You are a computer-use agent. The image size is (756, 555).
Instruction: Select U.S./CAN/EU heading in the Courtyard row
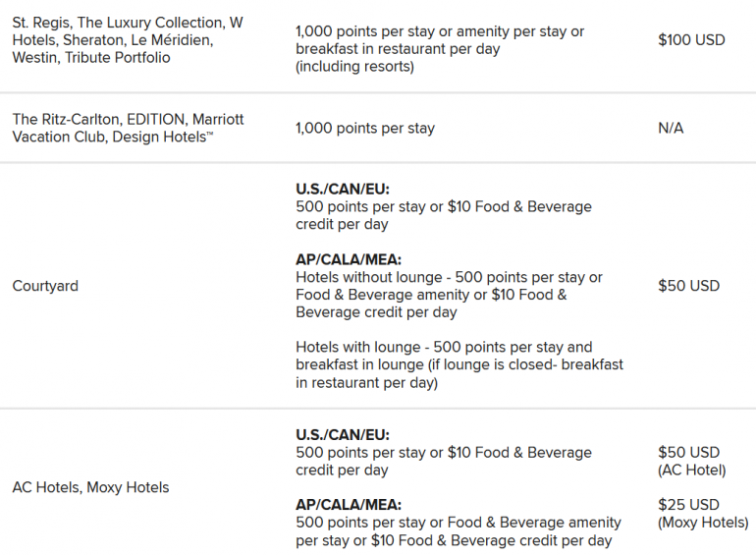[x=343, y=190]
